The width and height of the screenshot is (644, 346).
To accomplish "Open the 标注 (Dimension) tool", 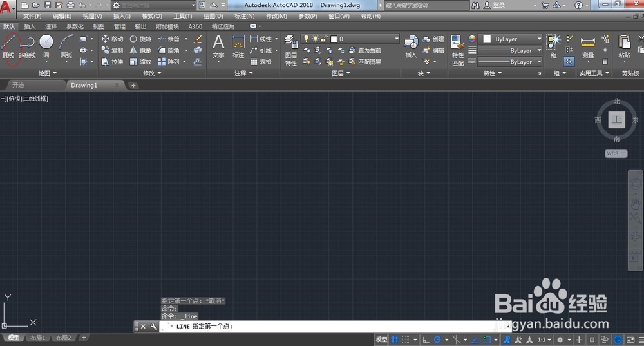I will 238,47.
